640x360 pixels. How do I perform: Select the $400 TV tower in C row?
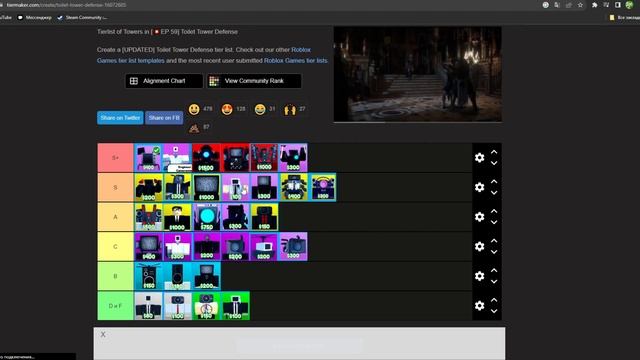[149, 247]
